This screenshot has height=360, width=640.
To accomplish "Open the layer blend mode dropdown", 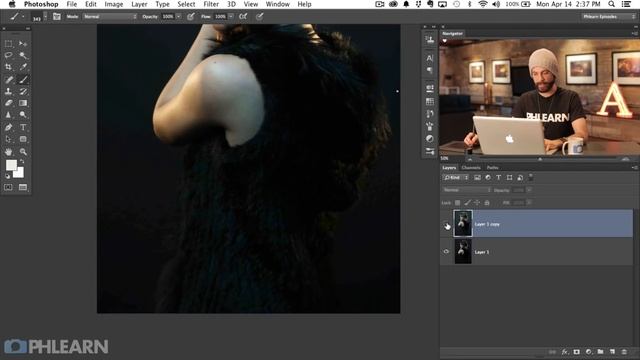I will click(467, 190).
